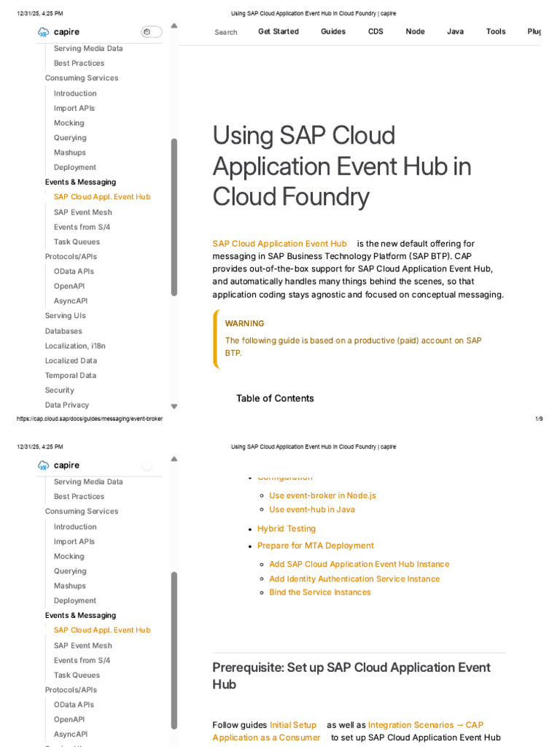The width and height of the screenshot is (560, 747).
Task: Open Add Identity Authentication Service Instance link
Action: (x=354, y=579)
